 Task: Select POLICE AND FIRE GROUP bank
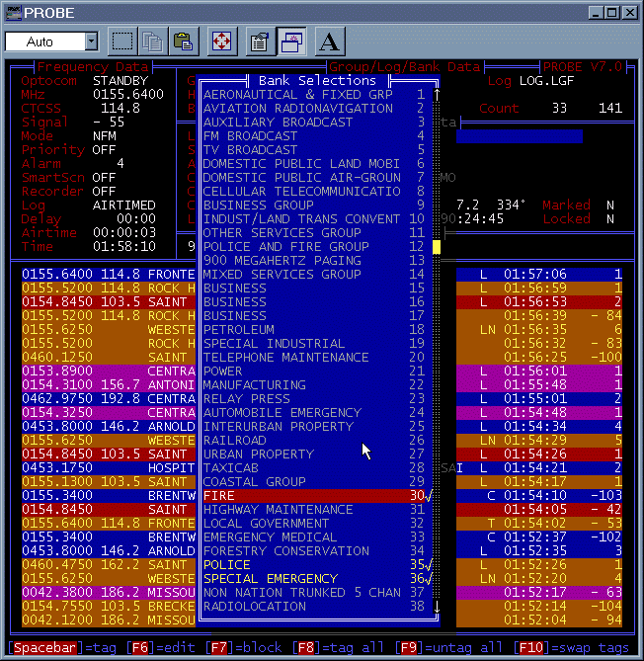[x=314, y=247]
